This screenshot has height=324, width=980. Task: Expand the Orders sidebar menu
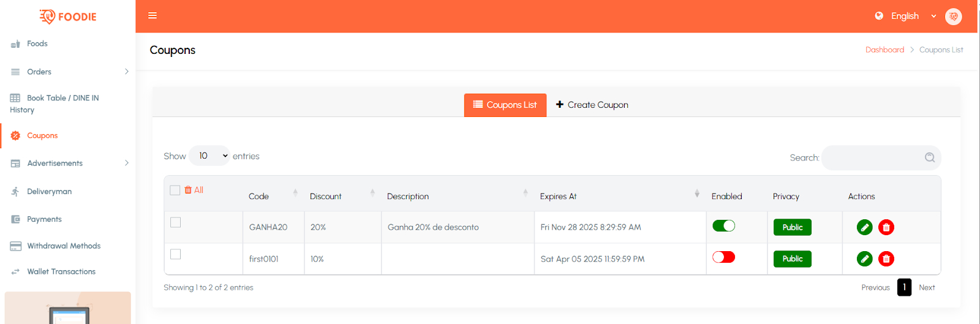click(67, 72)
